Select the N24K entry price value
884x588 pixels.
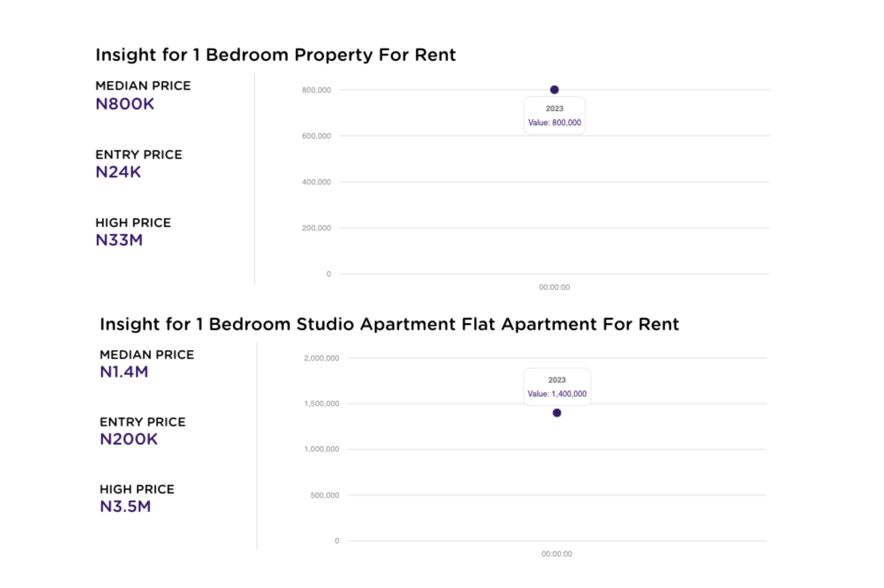click(118, 172)
